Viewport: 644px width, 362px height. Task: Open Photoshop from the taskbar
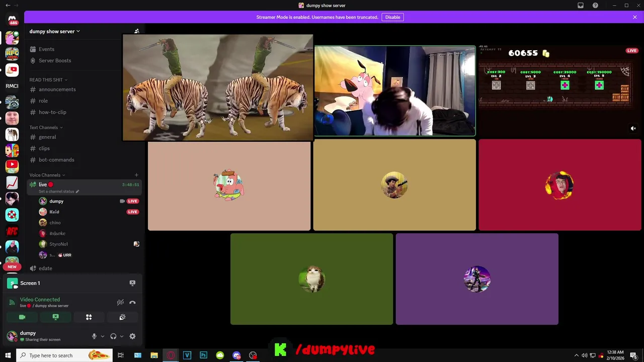point(203,355)
